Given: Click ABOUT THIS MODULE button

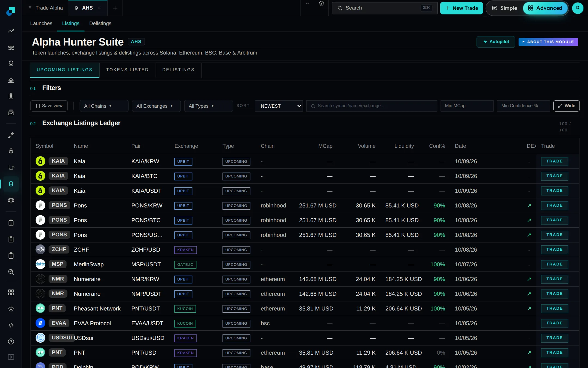Looking at the screenshot, I should pyautogui.click(x=548, y=42).
